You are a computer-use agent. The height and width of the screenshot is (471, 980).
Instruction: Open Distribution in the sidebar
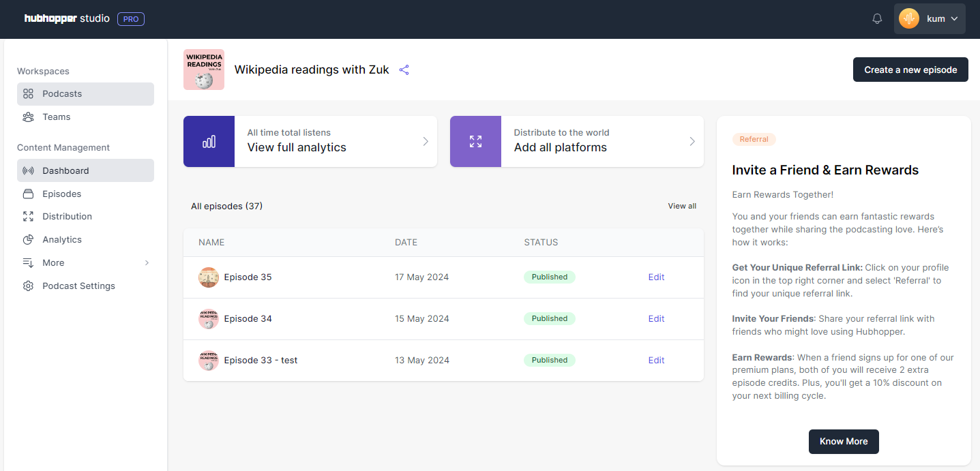67,216
